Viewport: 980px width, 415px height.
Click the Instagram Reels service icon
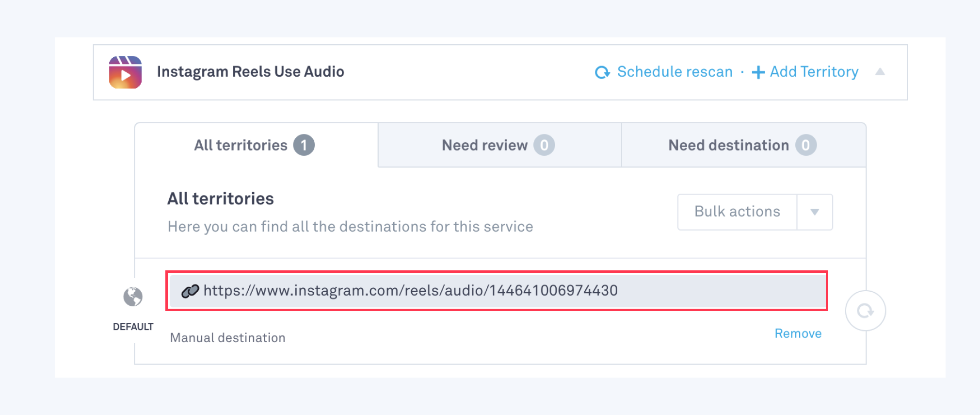pos(125,72)
